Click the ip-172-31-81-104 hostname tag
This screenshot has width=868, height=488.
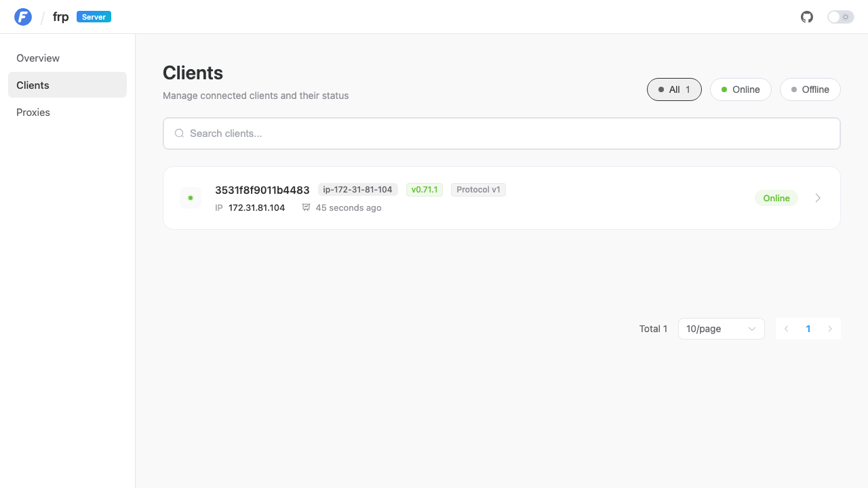click(358, 190)
